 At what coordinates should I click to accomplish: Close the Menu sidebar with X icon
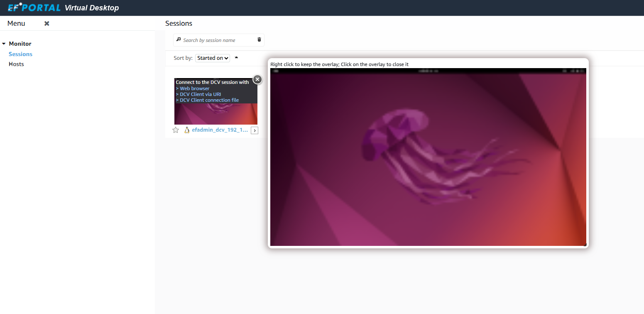tap(47, 24)
